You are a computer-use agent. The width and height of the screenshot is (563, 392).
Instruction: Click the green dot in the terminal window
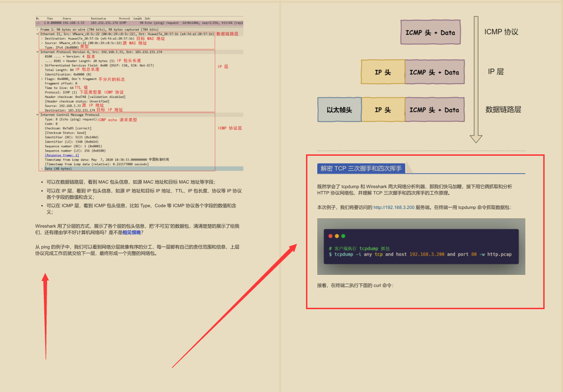pyautogui.click(x=343, y=236)
